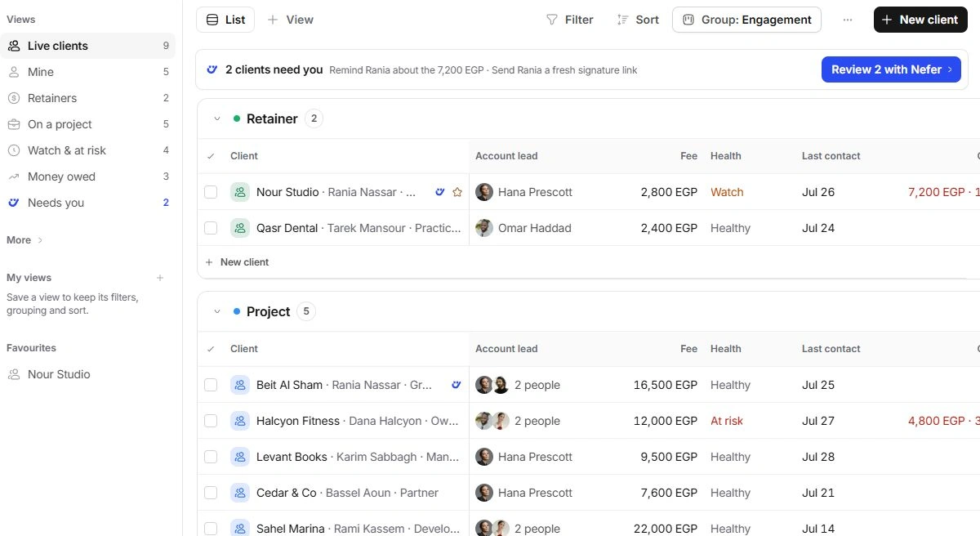This screenshot has height=536, width=980.
Task: Click Nefer icon on Nour Studio row
Action: click(439, 192)
